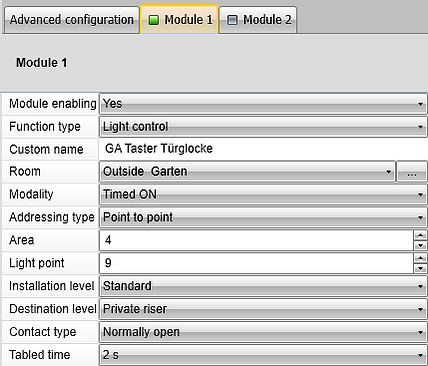This screenshot has height=366, width=428.
Task: Expand the Contact type dropdown
Action: click(263, 332)
